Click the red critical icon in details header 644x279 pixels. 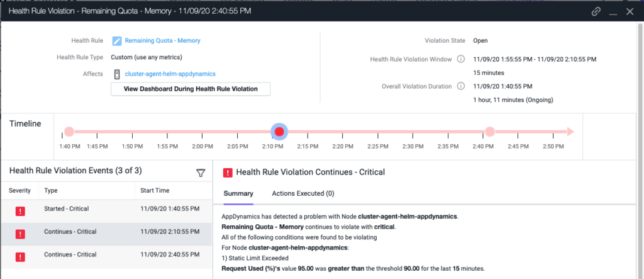point(228,172)
